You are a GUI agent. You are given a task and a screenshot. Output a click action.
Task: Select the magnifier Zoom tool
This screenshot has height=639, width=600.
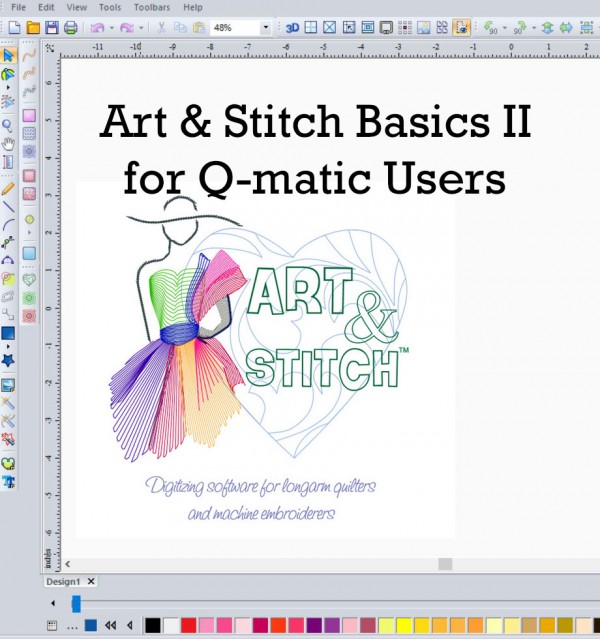9,127
